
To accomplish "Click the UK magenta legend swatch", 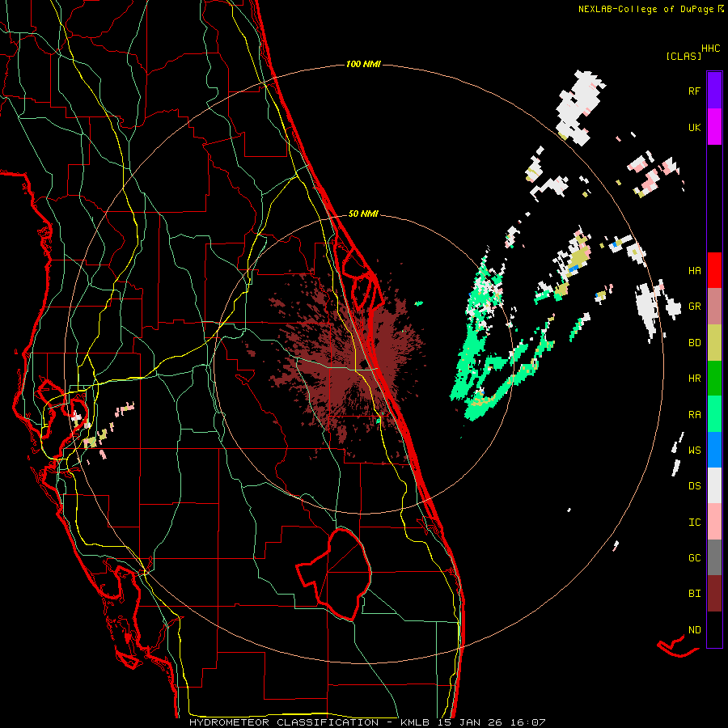I will pyautogui.click(x=714, y=127).
